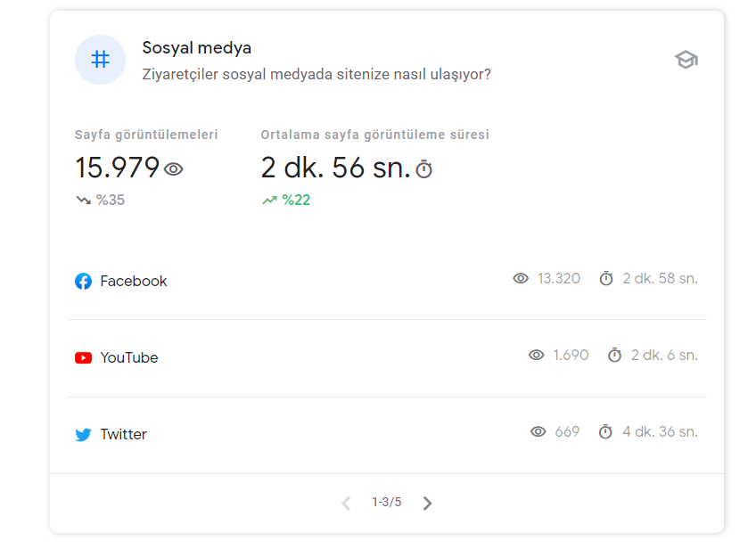Click the Twitter bird icon
The image size is (756, 549).
[84, 434]
